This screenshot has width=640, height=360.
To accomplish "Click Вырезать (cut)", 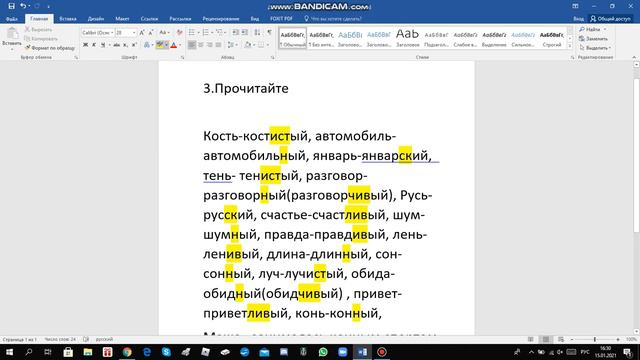I will (x=38, y=29).
